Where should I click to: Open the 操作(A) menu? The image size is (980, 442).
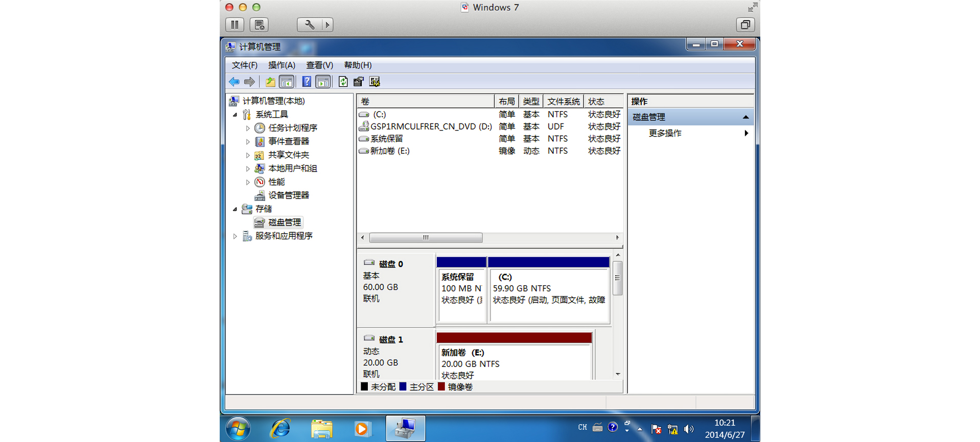click(282, 65)
